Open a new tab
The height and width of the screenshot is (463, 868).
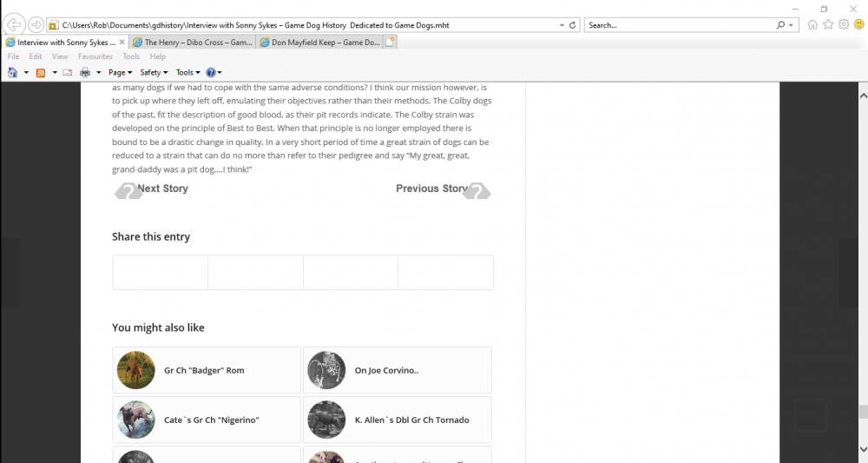(390, 42)
